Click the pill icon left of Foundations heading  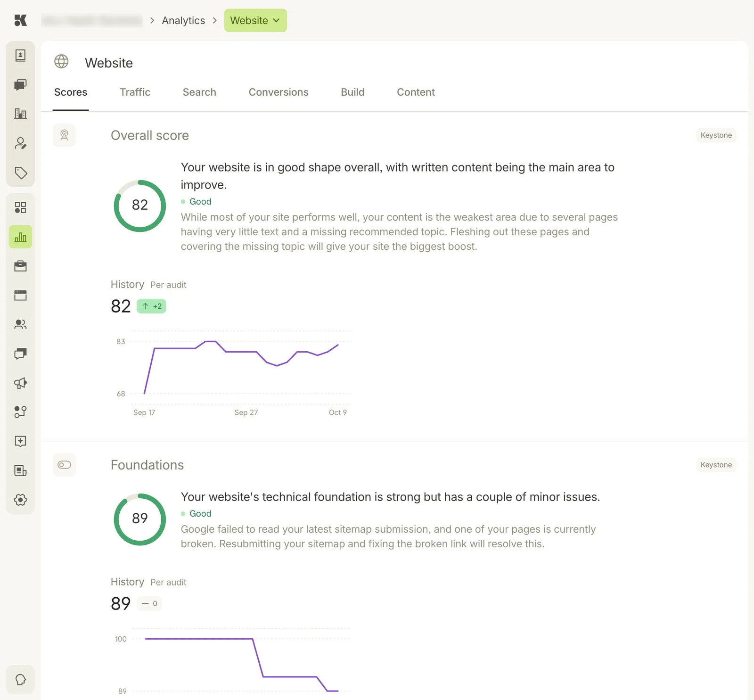(65, 465)
